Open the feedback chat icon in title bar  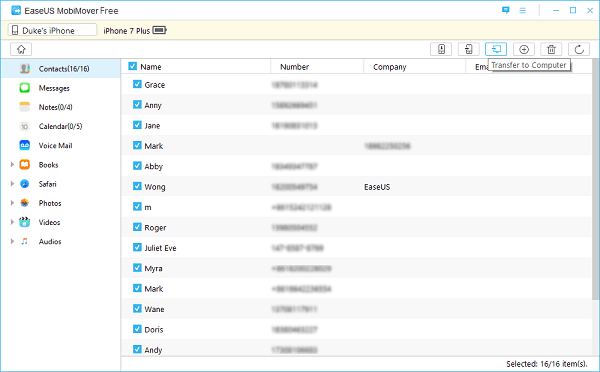click(505, 10)
